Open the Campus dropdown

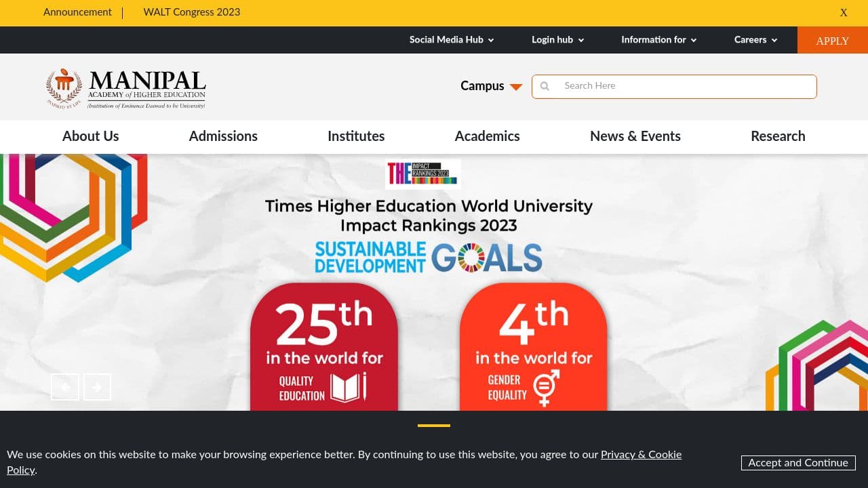coord(490,86)
